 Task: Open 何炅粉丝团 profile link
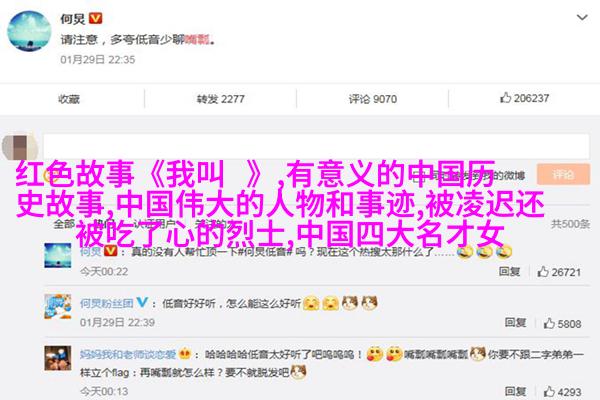click(x=106, y=304)
